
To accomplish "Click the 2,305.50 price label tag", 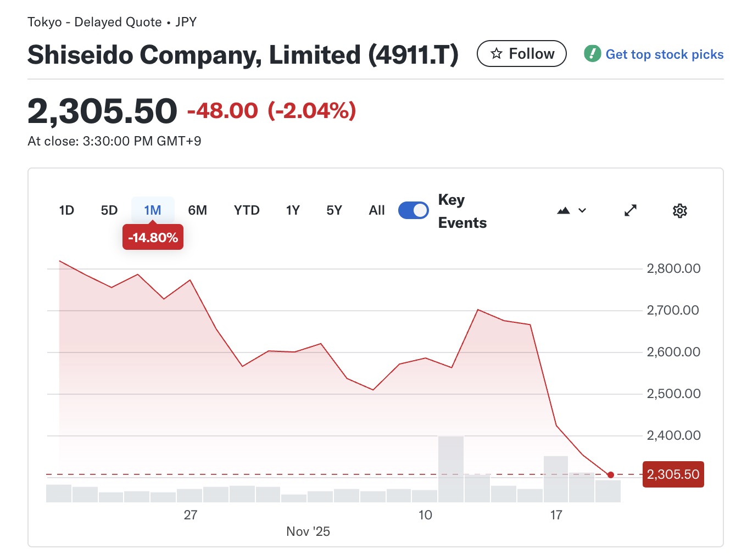I will (x=673, y=475).
